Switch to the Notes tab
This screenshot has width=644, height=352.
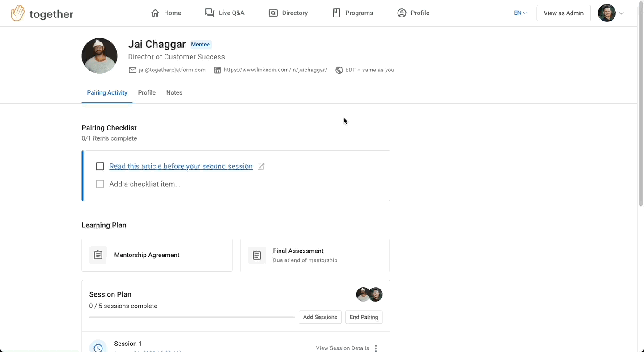(x=174, y=92)
